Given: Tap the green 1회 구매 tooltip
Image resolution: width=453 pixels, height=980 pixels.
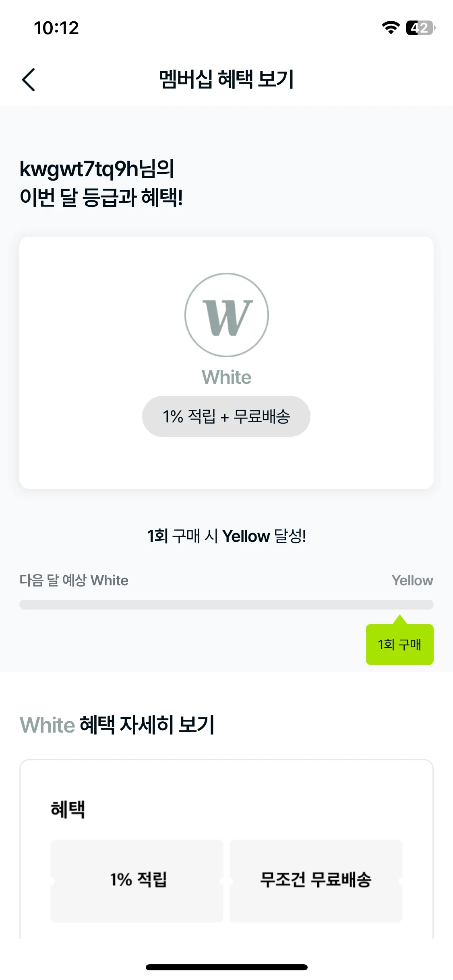Looking at the screenshot, I should click(x=400, y=644).
